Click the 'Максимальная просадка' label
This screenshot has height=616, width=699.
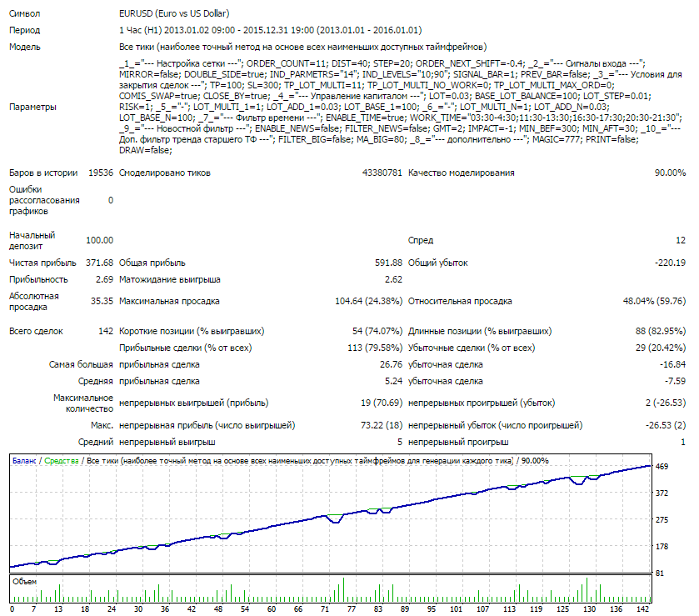[x=169, y=301]
